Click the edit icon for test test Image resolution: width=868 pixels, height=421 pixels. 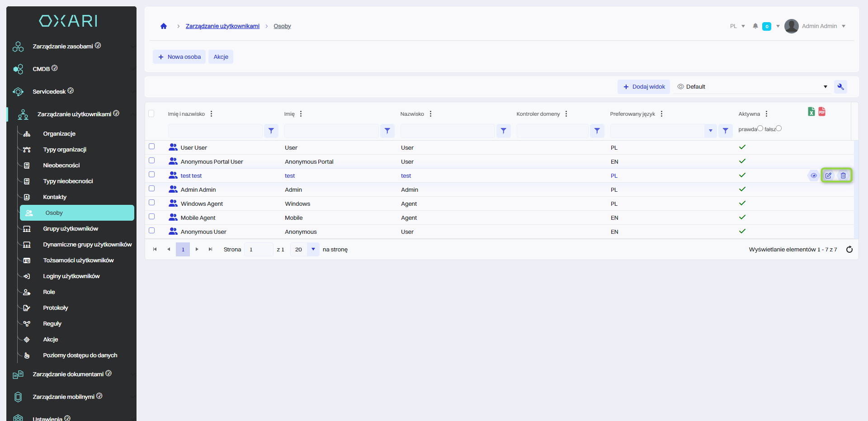828,175
